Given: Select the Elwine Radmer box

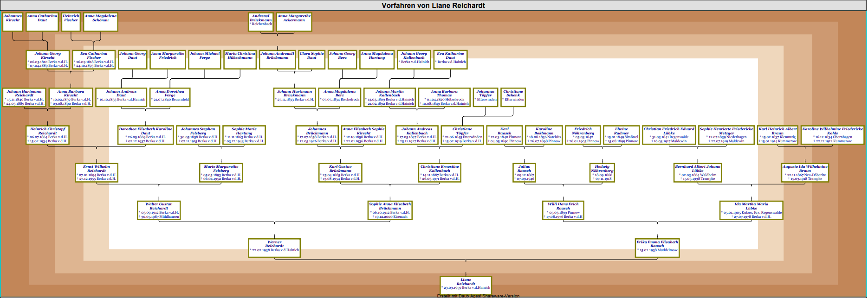Looking at the screenshot, I should (x=622, y=135).
